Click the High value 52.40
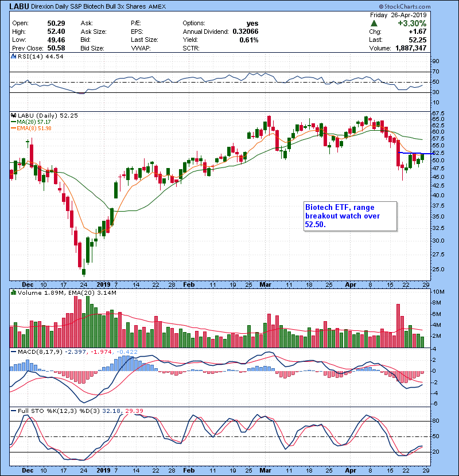The width and height of the screenshot is (459, 476). pyautogui.click(x=56, y=32)
